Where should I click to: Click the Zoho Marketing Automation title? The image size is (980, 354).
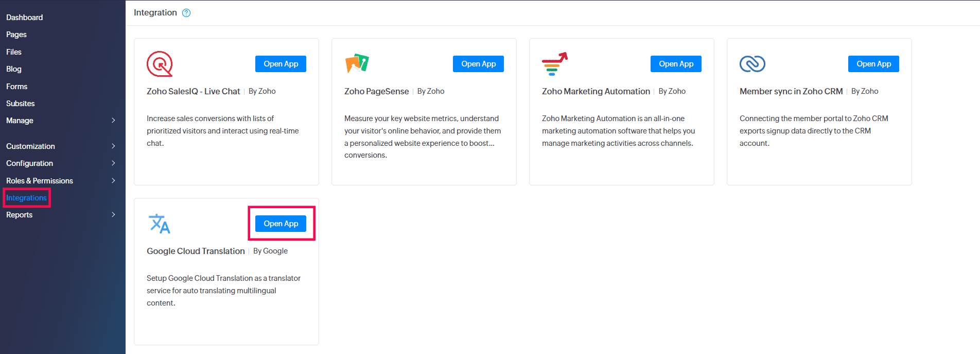coord(596,91)
